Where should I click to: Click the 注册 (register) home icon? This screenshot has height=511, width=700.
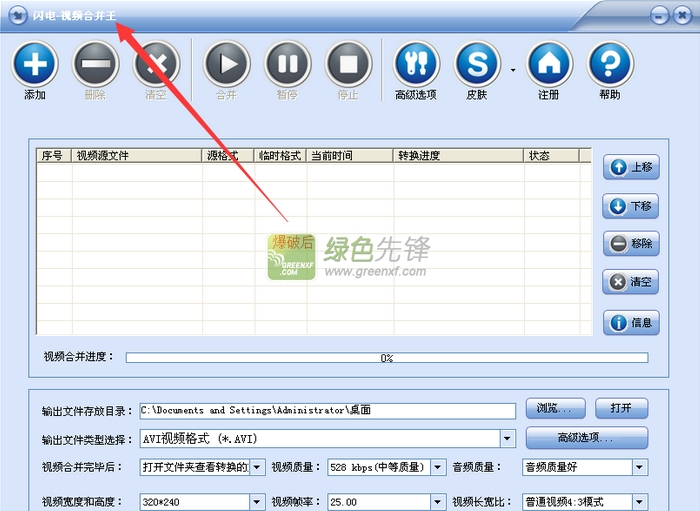550,64
